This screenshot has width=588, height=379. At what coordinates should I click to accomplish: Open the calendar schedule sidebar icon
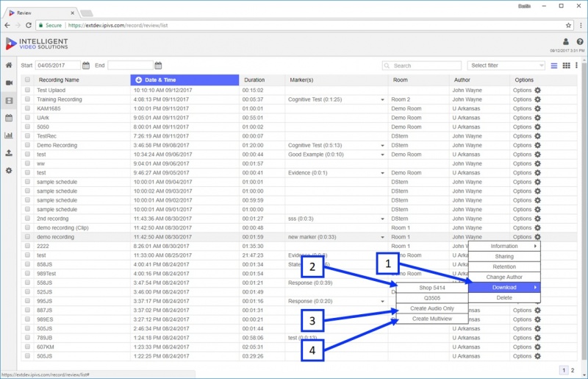point(9,118)
